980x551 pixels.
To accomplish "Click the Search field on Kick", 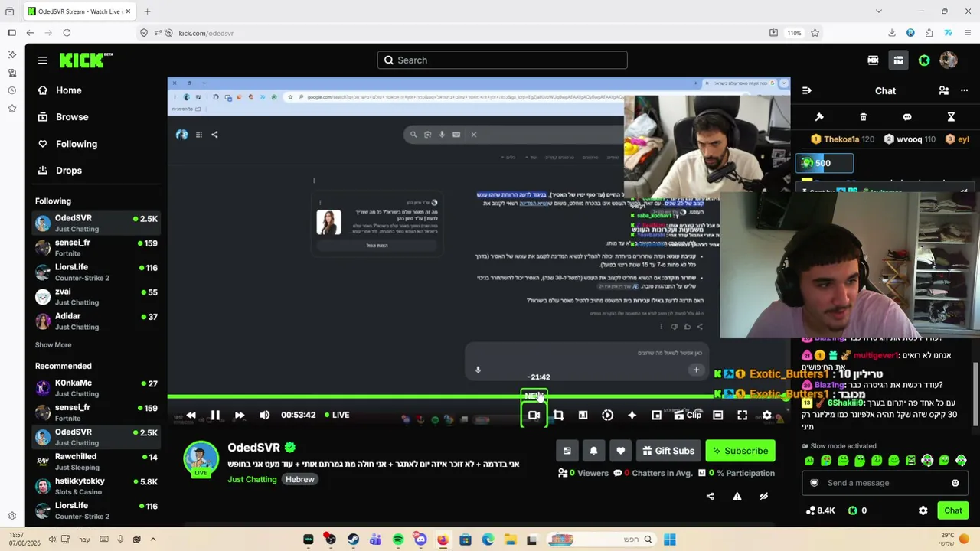I will pos(502,60).
